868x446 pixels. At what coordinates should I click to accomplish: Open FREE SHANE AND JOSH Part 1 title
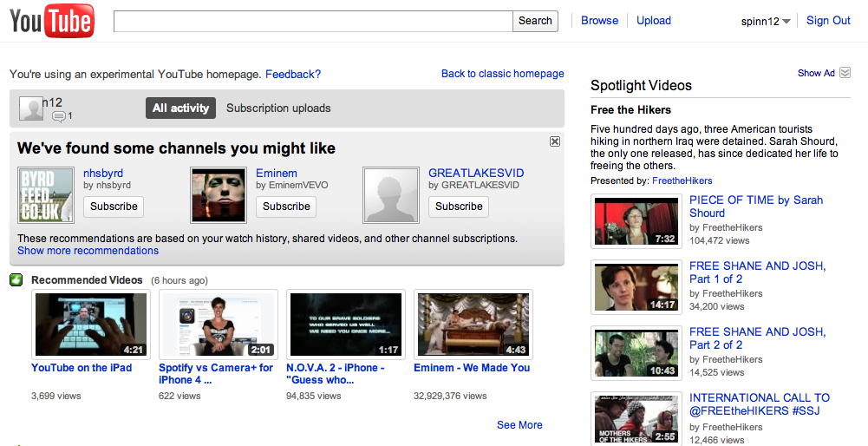(x=757, y=272)
